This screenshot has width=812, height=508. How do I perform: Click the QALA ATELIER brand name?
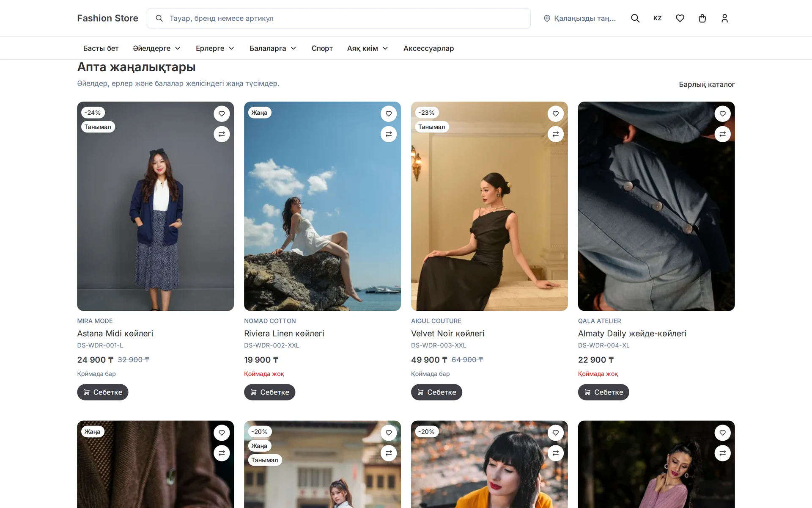pos(599,321)
